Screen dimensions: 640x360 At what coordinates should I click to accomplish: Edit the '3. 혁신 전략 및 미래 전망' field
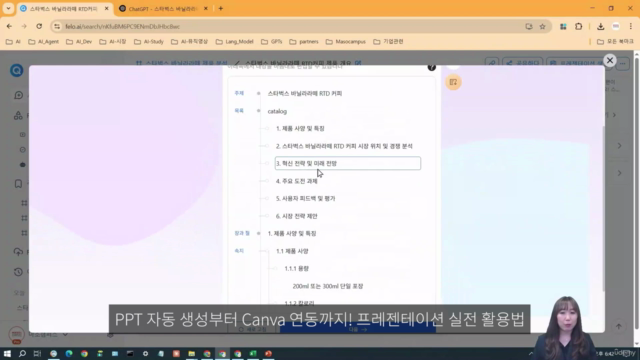[347, 163]
